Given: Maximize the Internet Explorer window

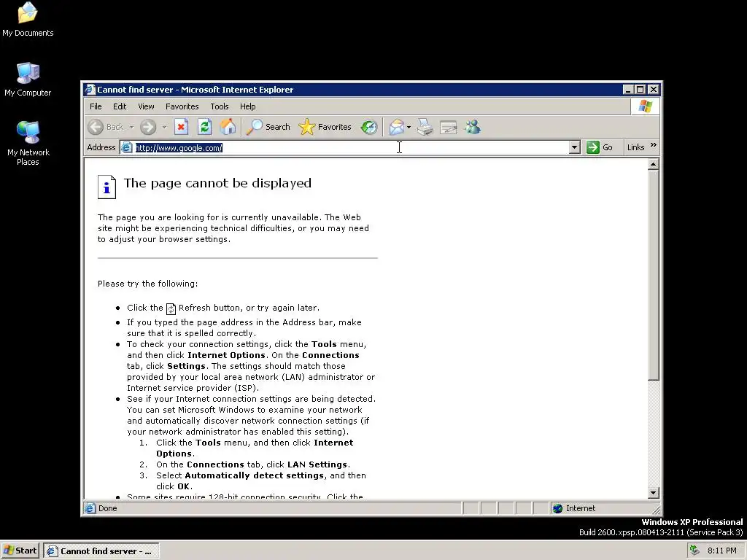Looking at the screenshot, I should tap(640, 90).
